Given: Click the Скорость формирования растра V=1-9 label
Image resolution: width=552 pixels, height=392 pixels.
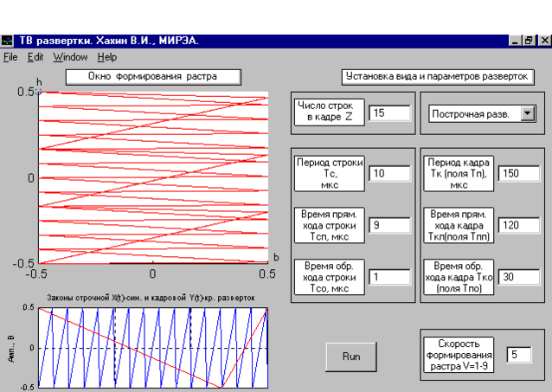Looking at the screenshot, I should [x=459, y=355].
